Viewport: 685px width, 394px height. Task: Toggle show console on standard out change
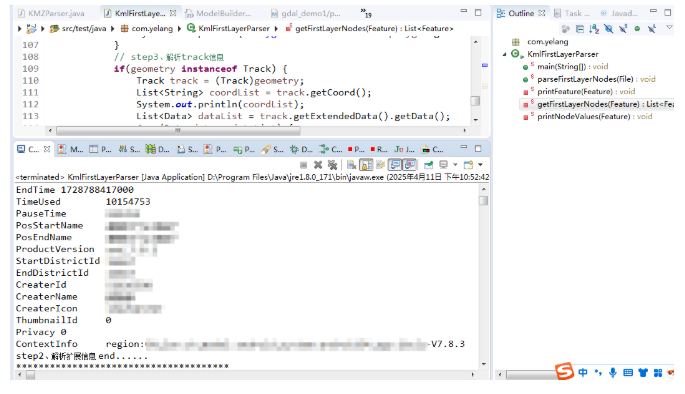pos(395,165)
